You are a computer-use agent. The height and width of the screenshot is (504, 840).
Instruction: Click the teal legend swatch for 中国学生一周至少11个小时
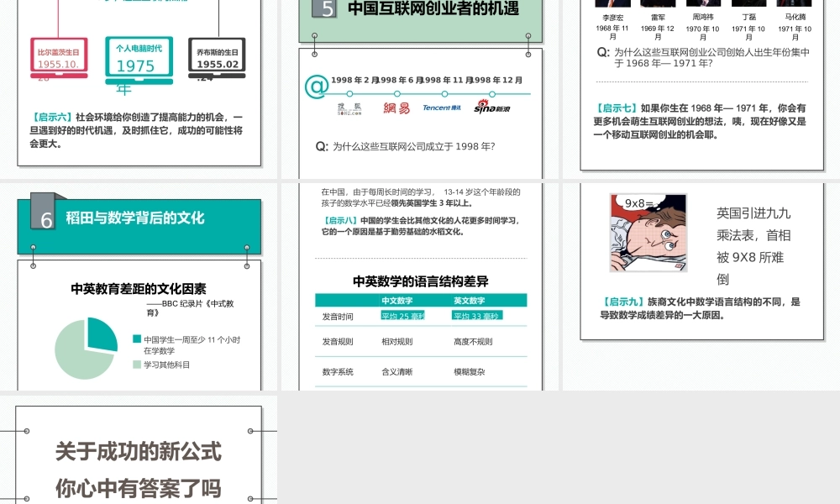(137, 339)
